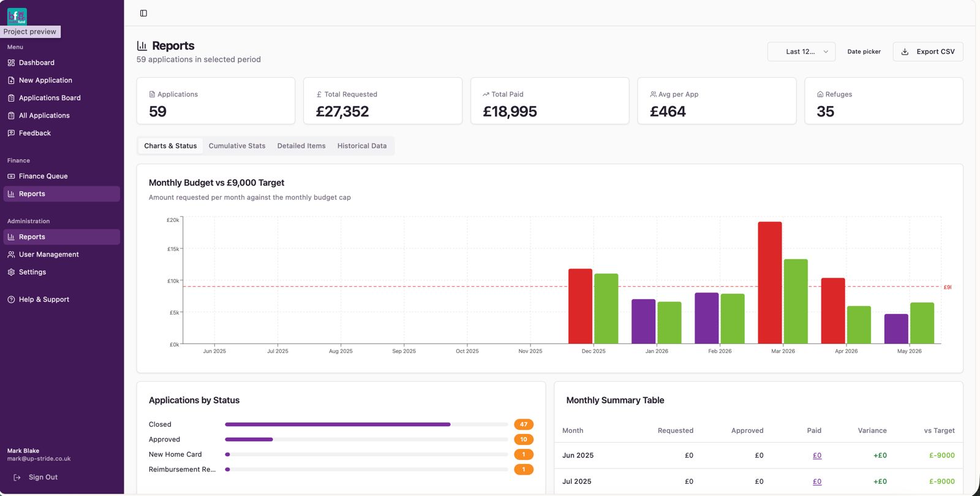Click the Project preview label
The width and height of the screenshot is (980, 496).
click(30, 31)
